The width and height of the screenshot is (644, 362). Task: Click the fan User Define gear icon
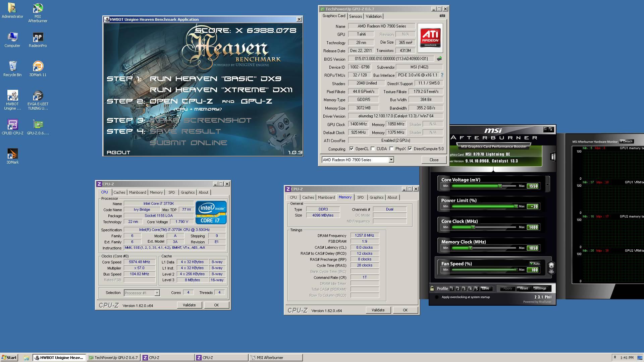[551, 267]
